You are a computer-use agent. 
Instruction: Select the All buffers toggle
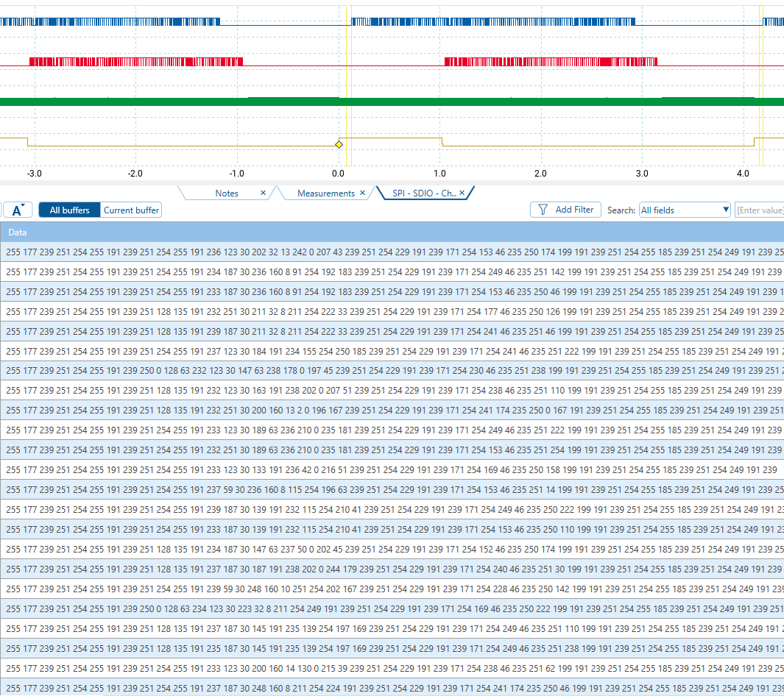point(69,210)
